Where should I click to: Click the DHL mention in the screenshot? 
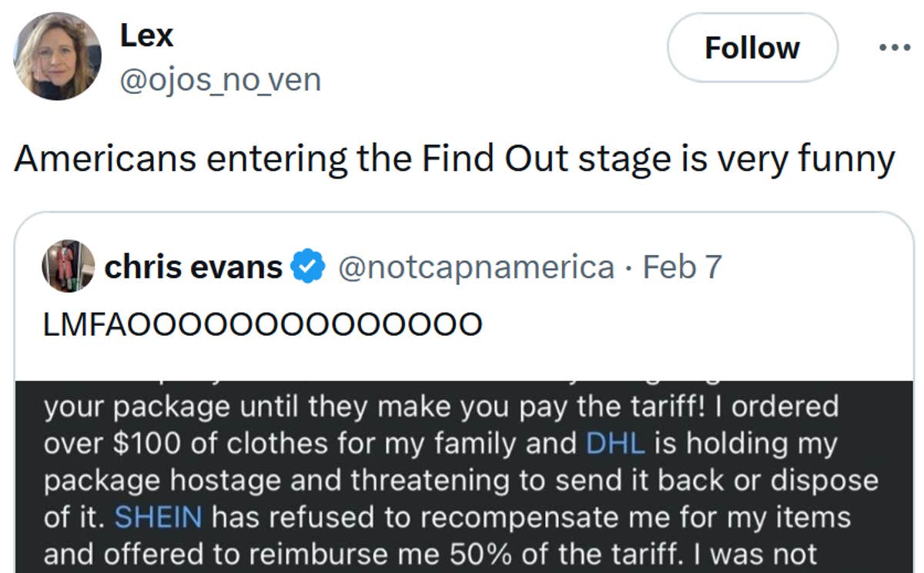pos(613,443)
